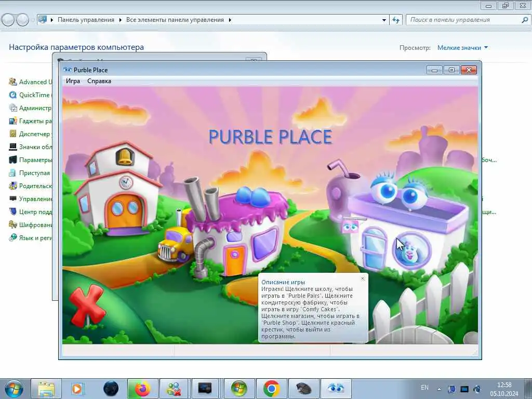Image resolution: width=532 pixels, height=399 pixels.
Task: Close the Purble Place window
Action: pyautogui.click(x=469, y=70)
